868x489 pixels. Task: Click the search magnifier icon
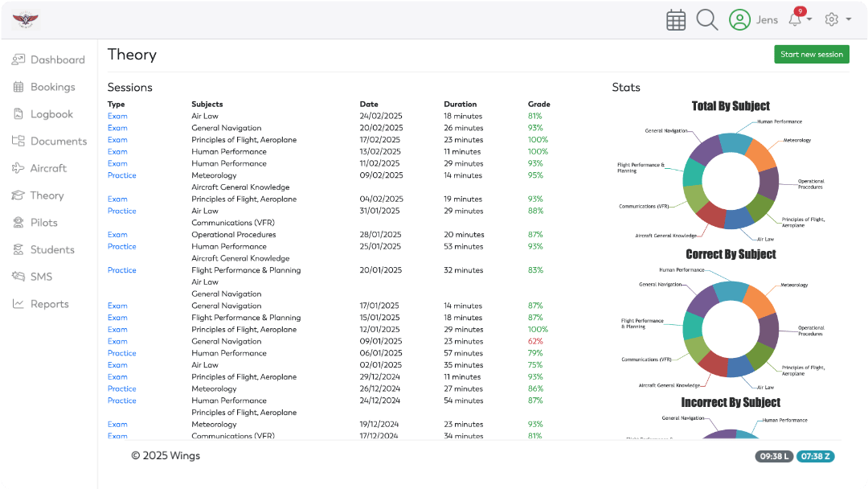[x=706, y=20]
